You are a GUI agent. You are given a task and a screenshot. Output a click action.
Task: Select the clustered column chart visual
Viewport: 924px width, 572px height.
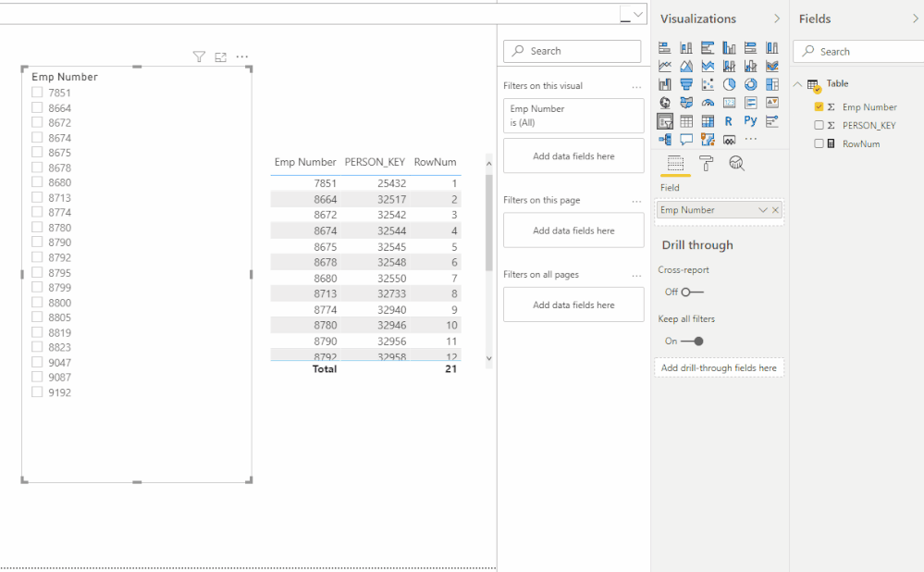tap(729, 48)
